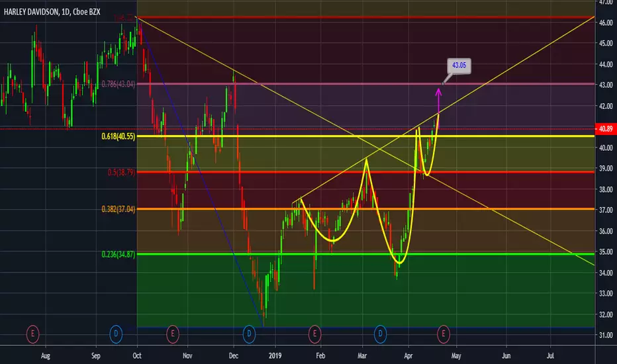The width and height of the screenshot is (617, 364).
Task: Click the Apr label on time axis
Action: (408, 356)
